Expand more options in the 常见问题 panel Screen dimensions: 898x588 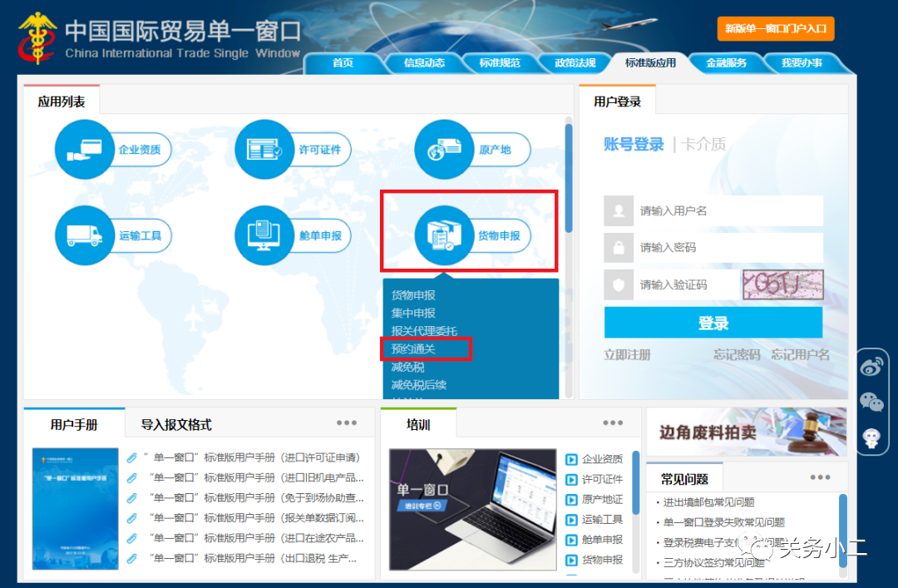[x=820, y=477]
